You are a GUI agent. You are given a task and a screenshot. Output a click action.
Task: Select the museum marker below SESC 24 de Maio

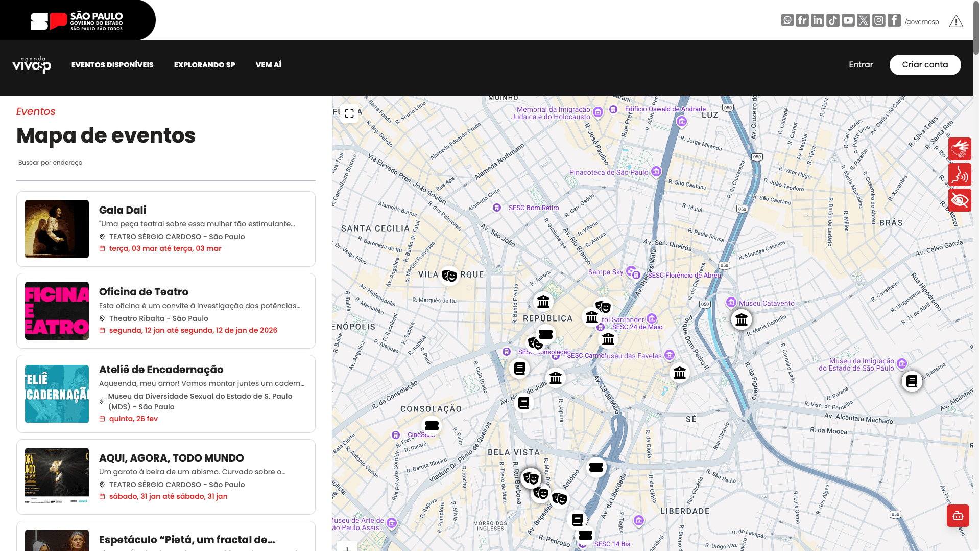pos(608,339)
